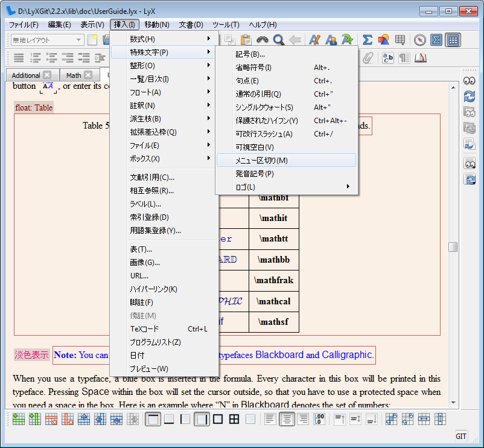Screen dimensions: 484x448
Task: Select 記号(B)... from special characters submenu
Action: click(x=287, y=54)
